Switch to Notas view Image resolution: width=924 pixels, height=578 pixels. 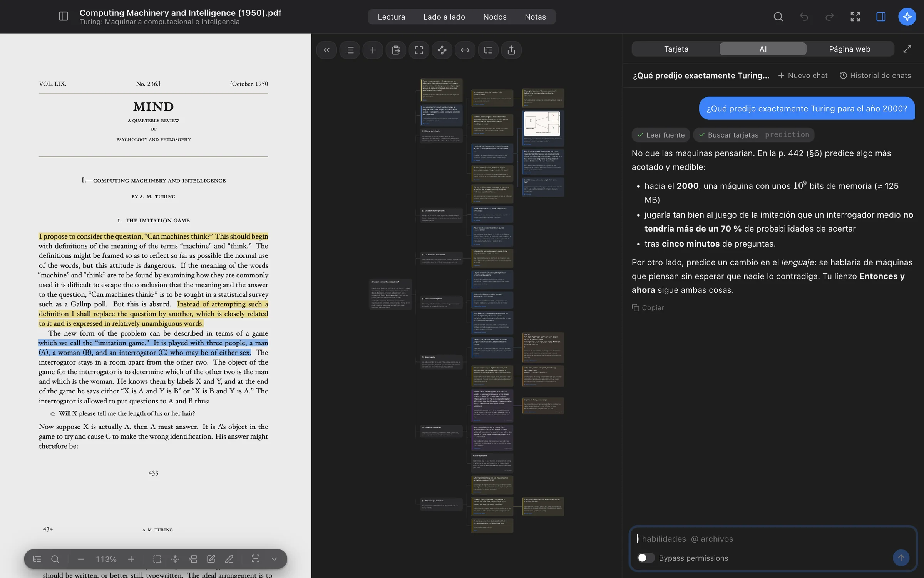tap(535, 17)
